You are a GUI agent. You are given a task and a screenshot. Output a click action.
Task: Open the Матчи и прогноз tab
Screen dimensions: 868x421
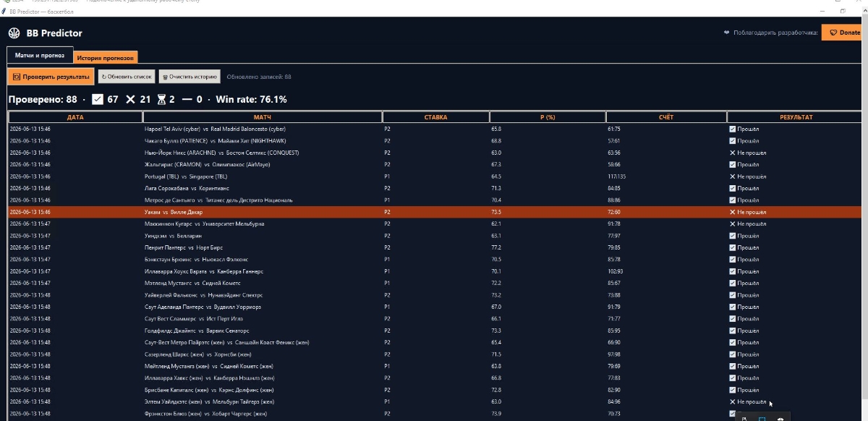click(40, 56)
